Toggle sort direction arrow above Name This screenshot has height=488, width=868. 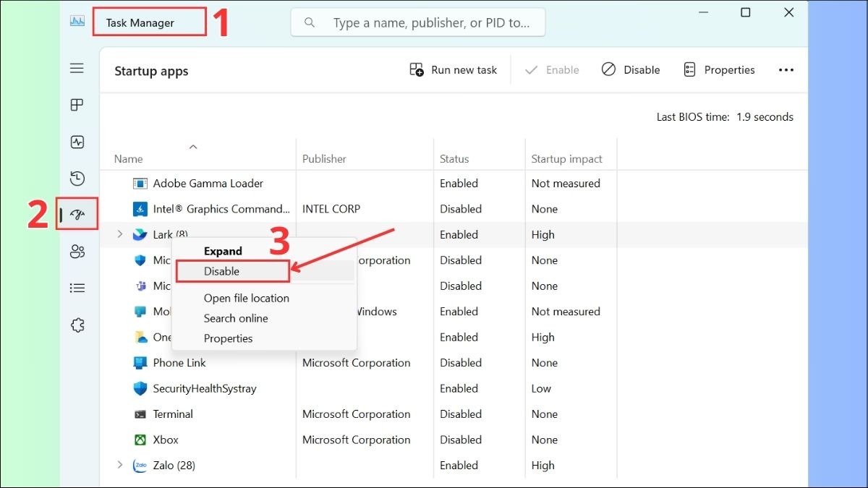click(x=193, y=147)
